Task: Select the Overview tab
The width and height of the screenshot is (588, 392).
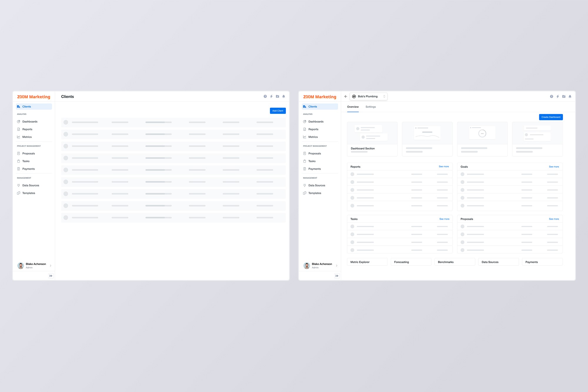Action: pos(353,107)
